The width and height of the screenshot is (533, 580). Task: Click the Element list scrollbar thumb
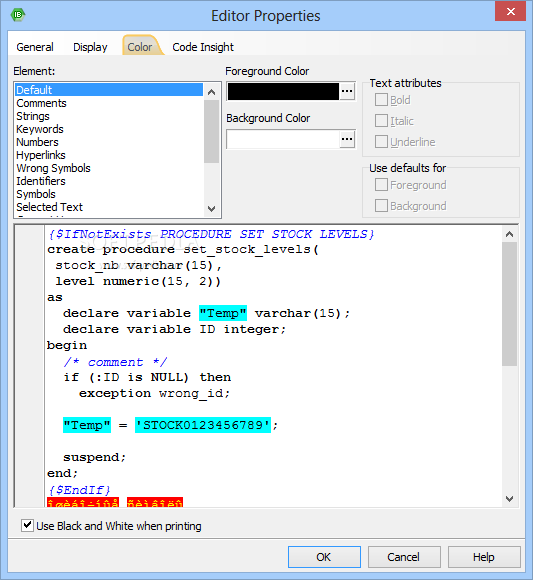(212, 131)
